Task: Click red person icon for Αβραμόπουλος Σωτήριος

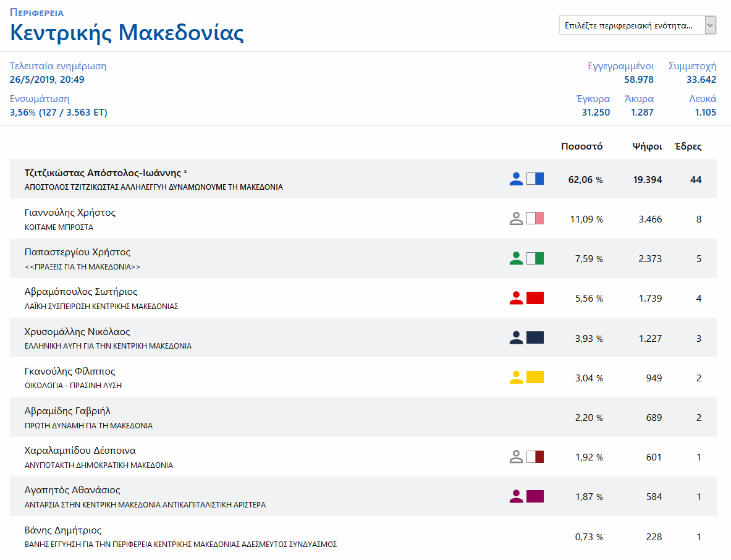Action: pos(516,298)
